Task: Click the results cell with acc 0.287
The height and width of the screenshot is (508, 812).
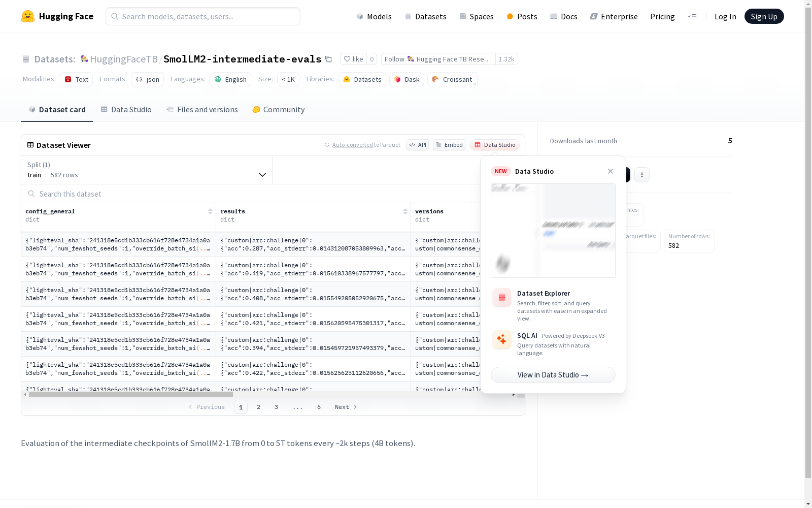Action: (x=313, y=244)
